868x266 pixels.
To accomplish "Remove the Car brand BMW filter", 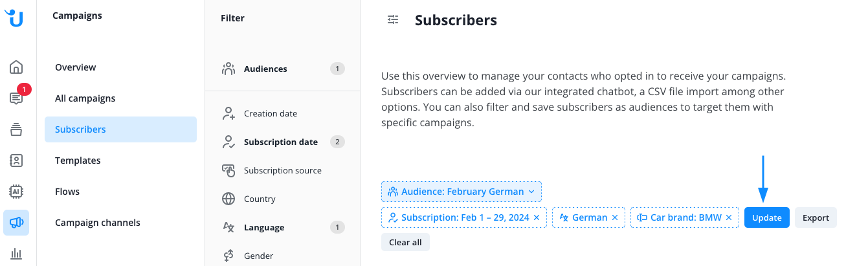I will 729,217.
